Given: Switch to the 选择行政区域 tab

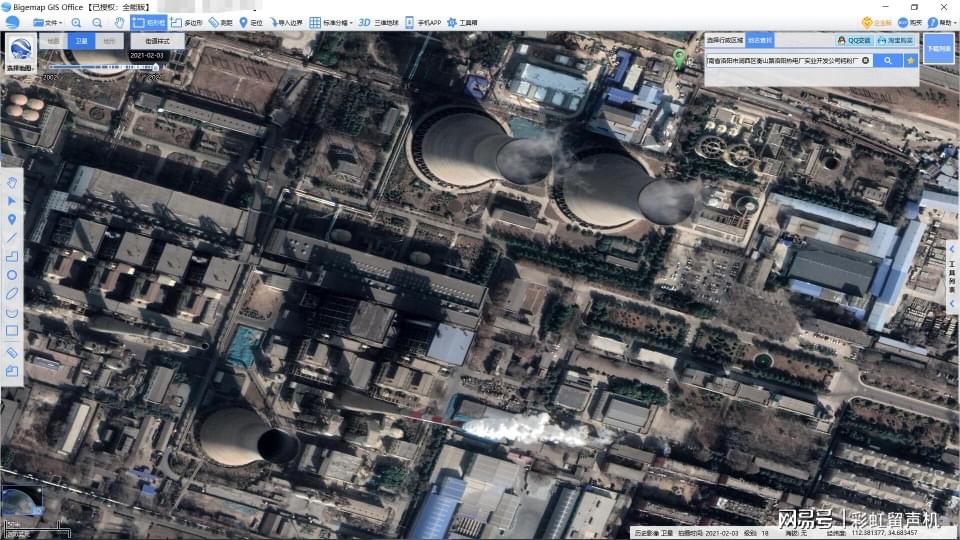Looking at the screenshot, I should click(x=725, y=41).
